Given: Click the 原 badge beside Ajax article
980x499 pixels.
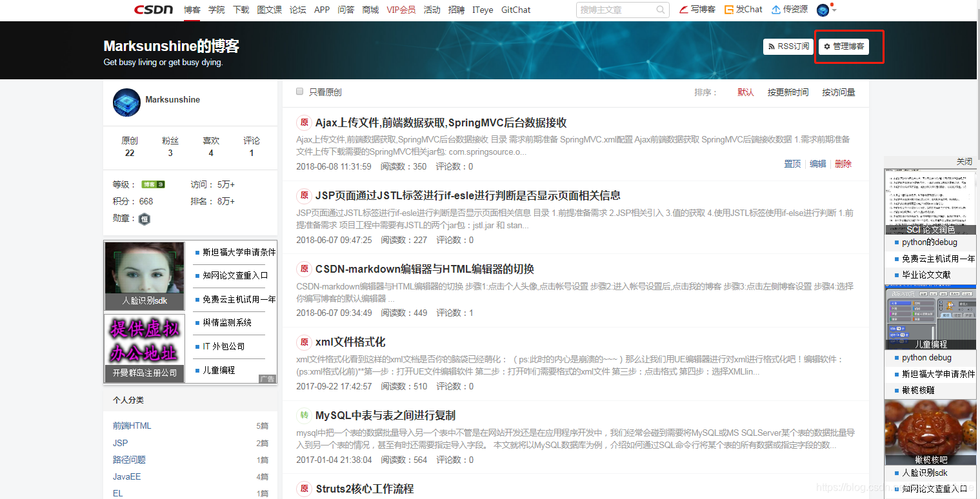Looking at the screenshot, I should (x=304, y=122).
